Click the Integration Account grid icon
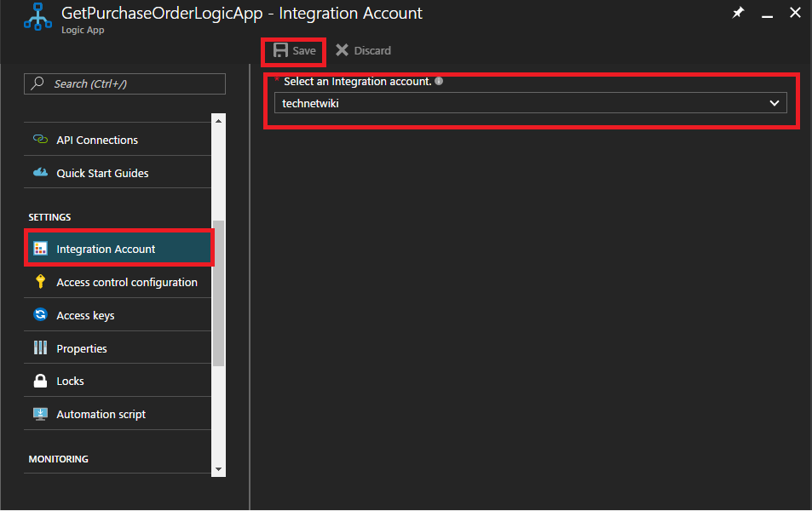The image size is (812, 511). tap(40, 249)
